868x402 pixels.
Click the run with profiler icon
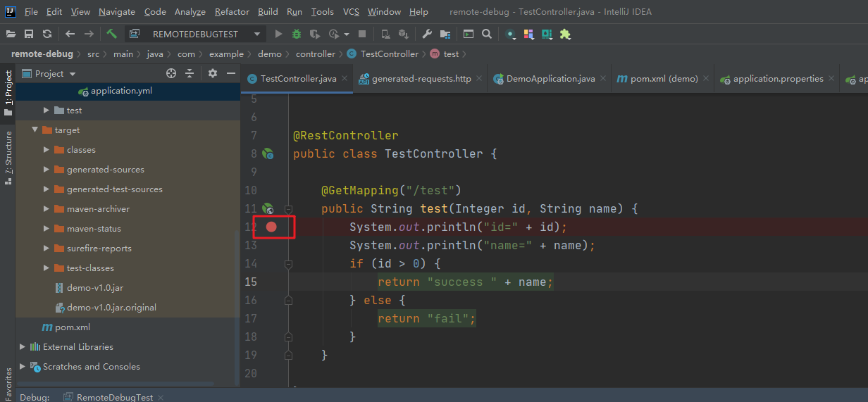pyautogui.click(x=333, y=34)
